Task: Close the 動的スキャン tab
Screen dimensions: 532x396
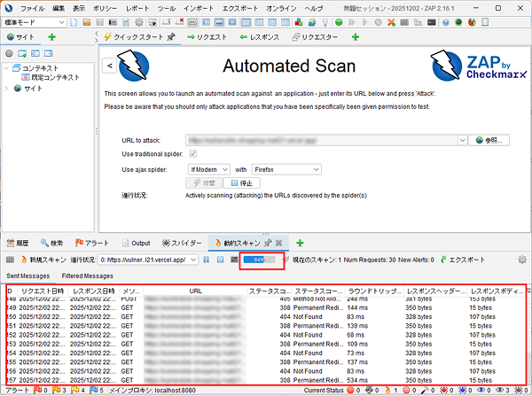Action: (x=279, y=243)
